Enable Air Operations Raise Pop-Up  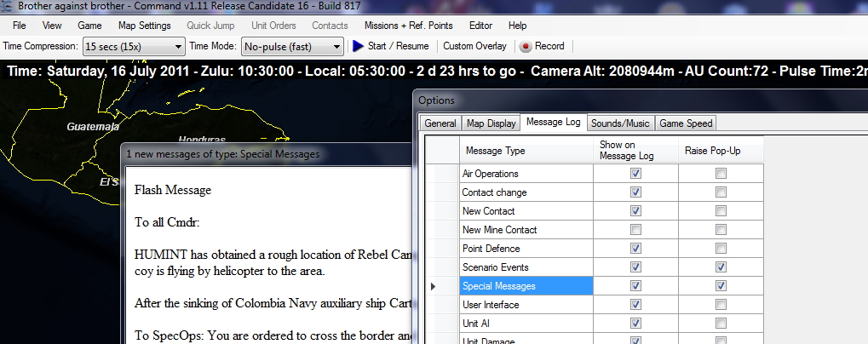(721, 174)
